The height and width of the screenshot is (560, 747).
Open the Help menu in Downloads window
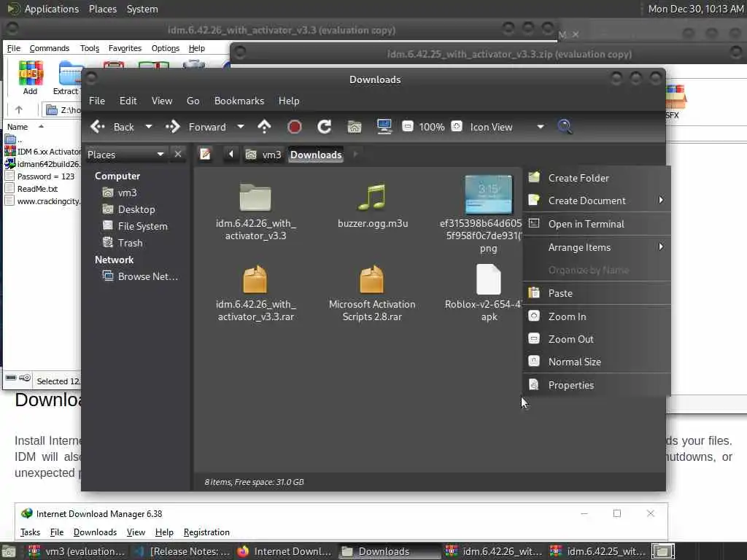tap(289, 101)
